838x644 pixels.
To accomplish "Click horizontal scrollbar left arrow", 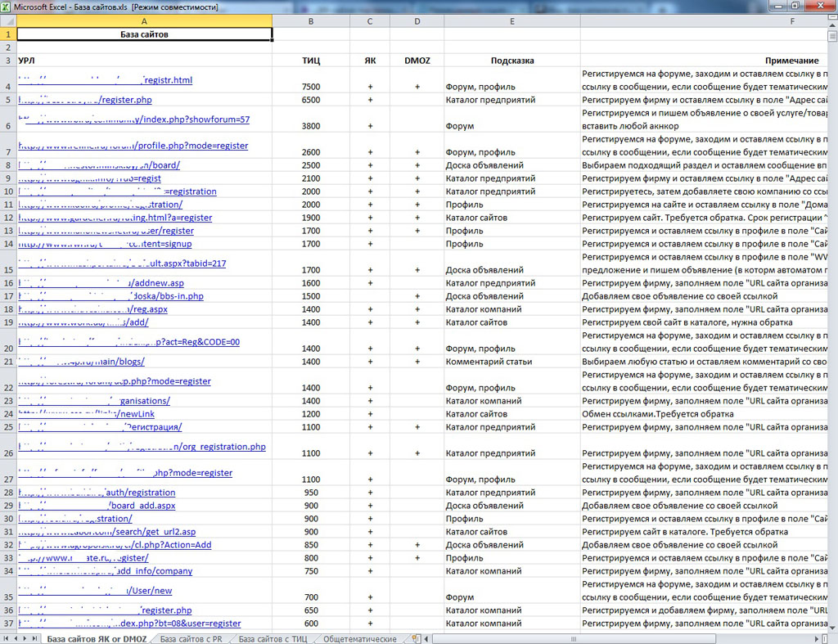I will tap(426, 638).
